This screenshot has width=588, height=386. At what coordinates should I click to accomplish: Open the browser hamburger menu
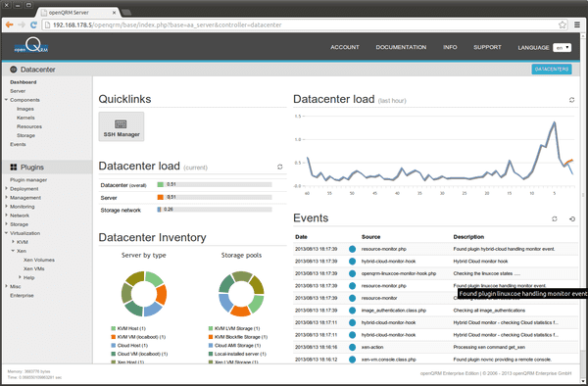click(x=577, y=25)
